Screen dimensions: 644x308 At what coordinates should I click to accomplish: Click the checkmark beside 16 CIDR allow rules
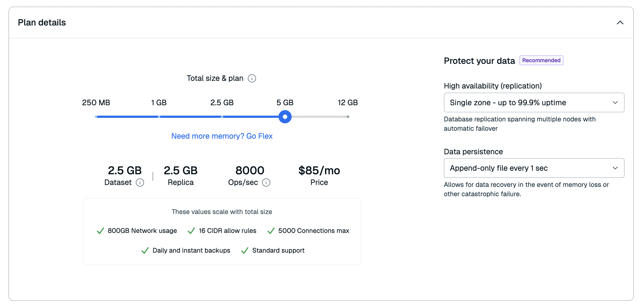coord(191,231)
